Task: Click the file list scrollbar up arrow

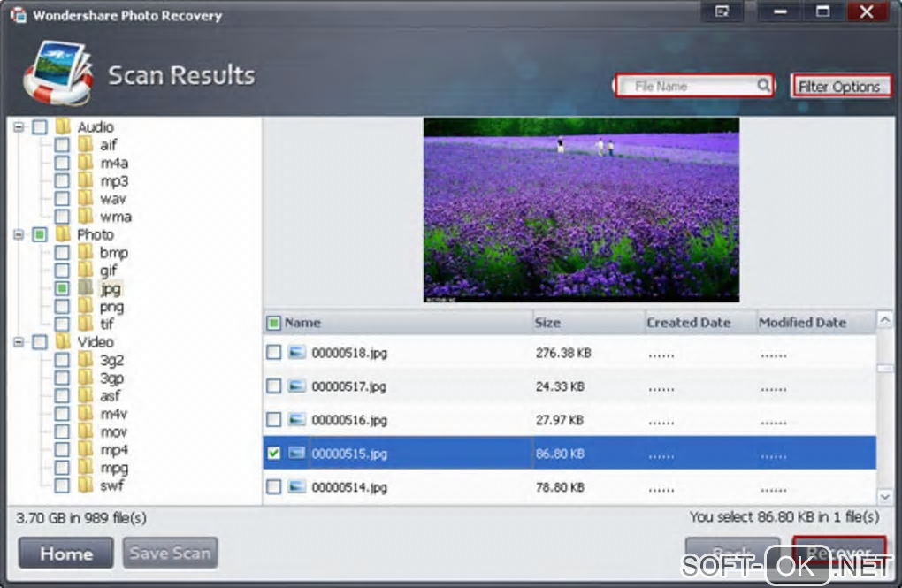Action: pos(884,319)
